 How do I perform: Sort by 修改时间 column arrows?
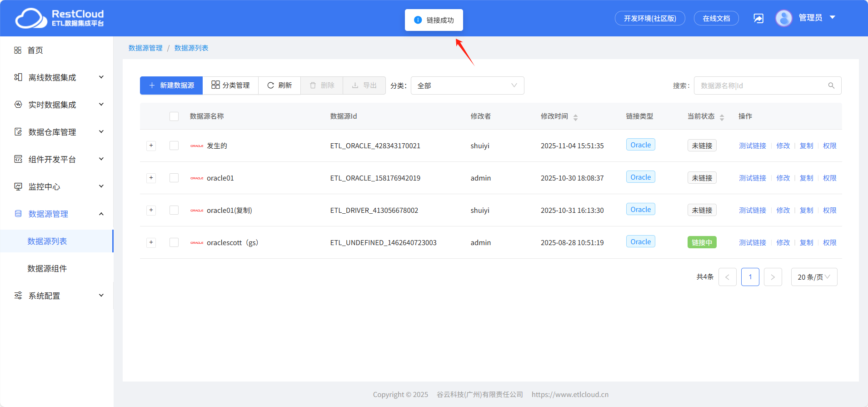click(x=575, y=117)
